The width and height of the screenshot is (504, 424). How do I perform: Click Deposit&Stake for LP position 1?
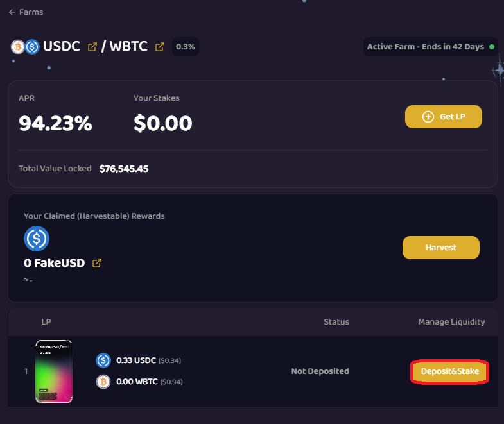point(449,371)
